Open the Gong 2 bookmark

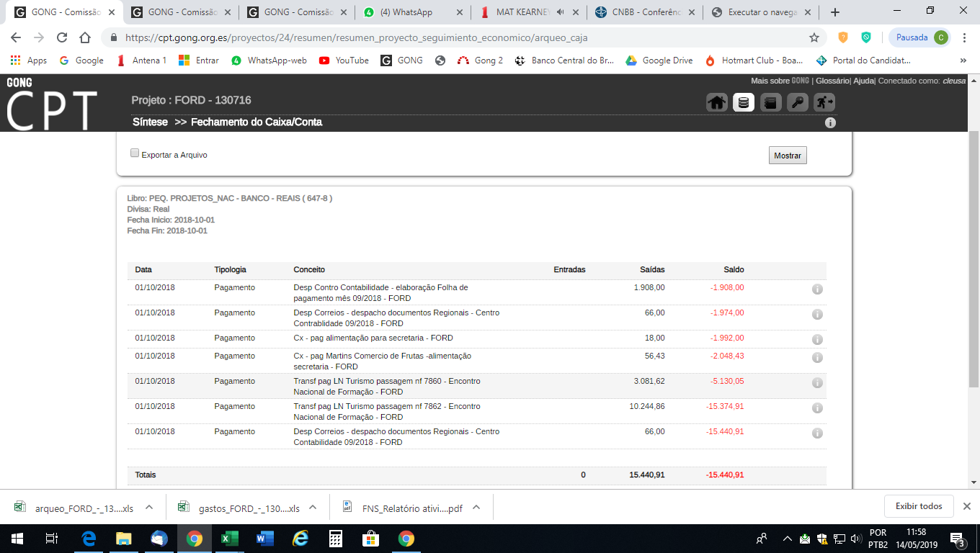(479, 60)
